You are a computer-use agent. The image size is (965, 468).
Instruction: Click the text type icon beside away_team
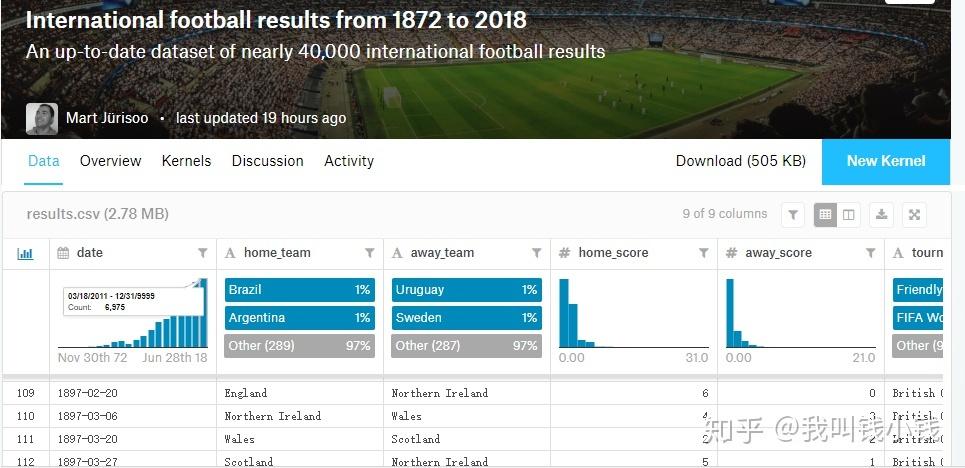pyautogui.click(x=398, y=253)
